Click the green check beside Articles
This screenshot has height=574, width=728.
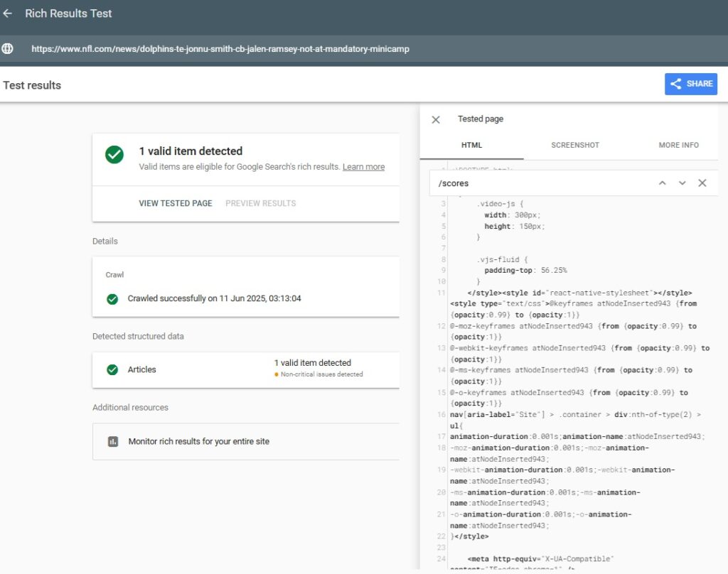click(x=112, y=370)
